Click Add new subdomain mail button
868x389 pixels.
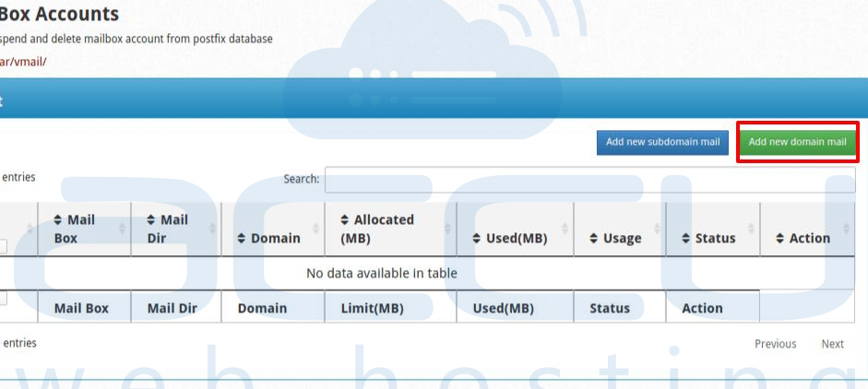tap(662, 142)
